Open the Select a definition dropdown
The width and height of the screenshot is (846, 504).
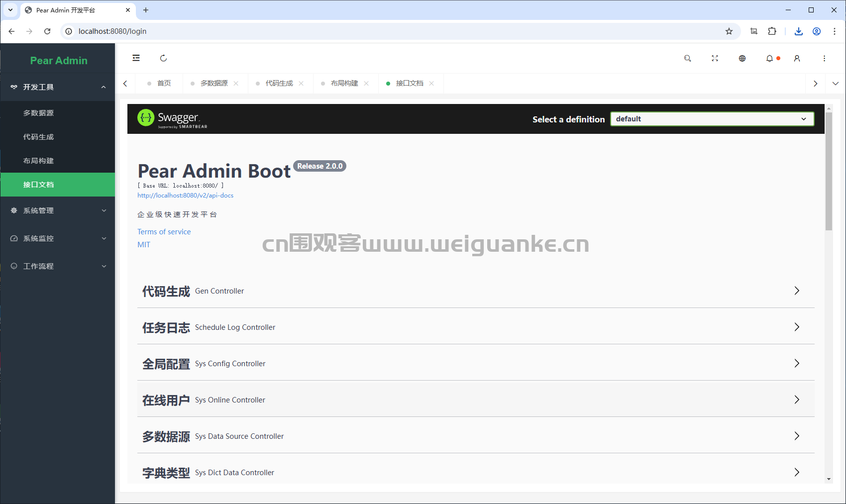click(712, 119)
